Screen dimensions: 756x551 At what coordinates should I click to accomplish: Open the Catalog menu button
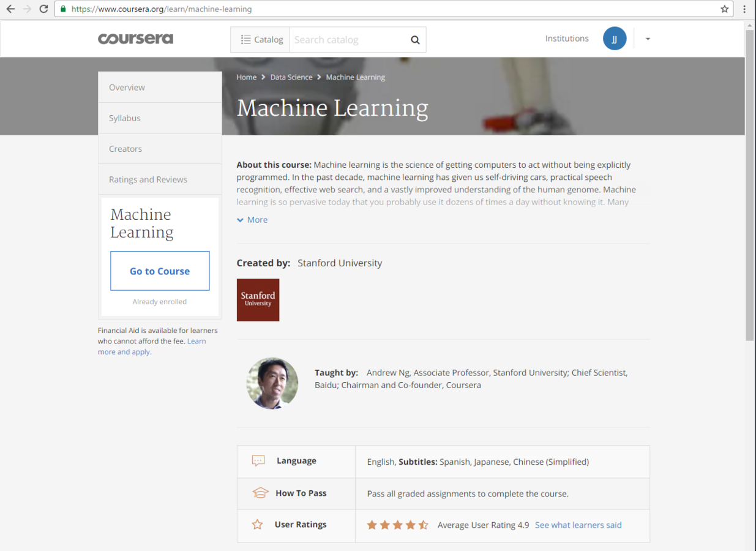pos(261,40)
